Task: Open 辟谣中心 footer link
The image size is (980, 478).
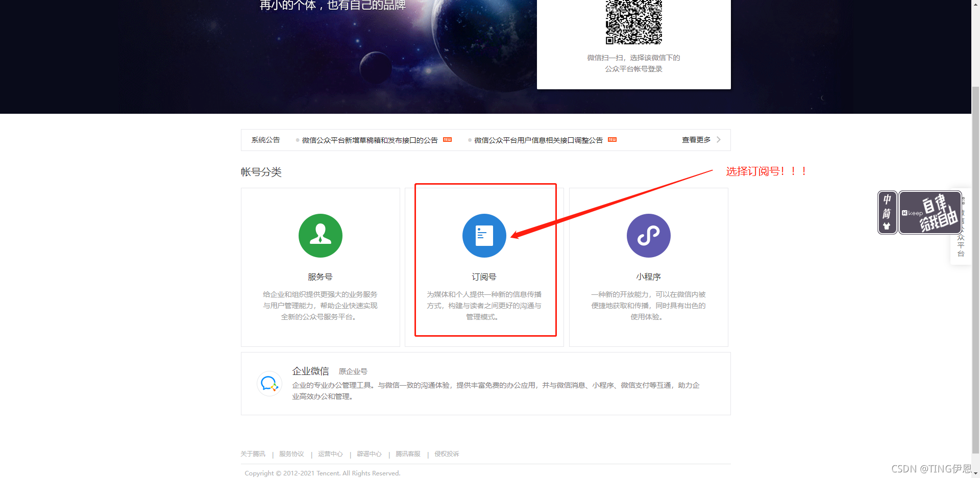Action: pyautogui.click(x=369, y=454)
